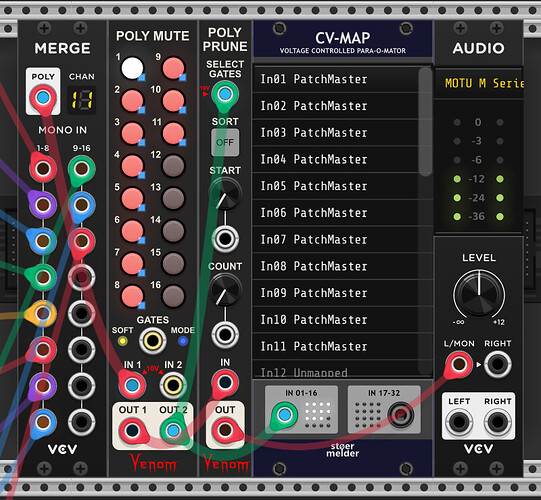The image size is (541, 500).
Task: Toggle Poly Mute channel 1 button
Action: [x=132, y=68]
